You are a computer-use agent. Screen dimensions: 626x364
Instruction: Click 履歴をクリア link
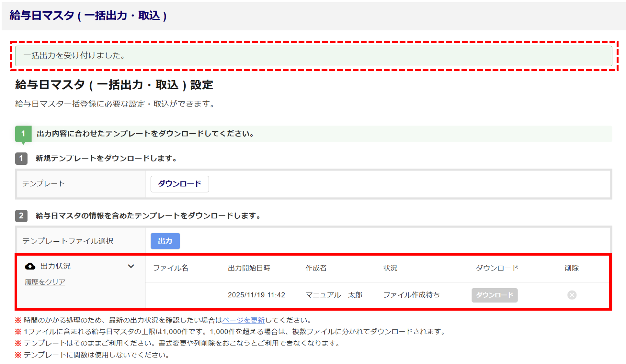(x=45, y=282)
